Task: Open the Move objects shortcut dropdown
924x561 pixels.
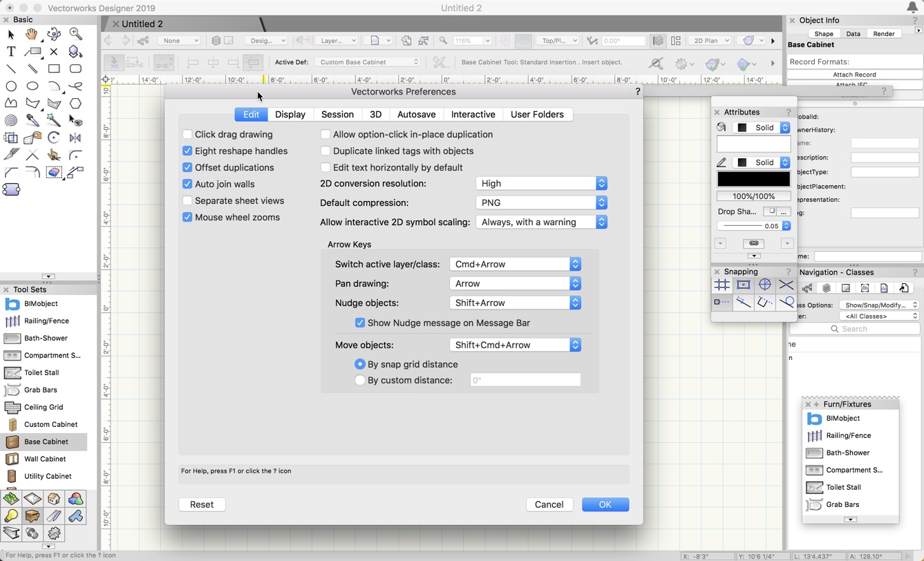Action: pyautogui.click(x=515, y=345)
